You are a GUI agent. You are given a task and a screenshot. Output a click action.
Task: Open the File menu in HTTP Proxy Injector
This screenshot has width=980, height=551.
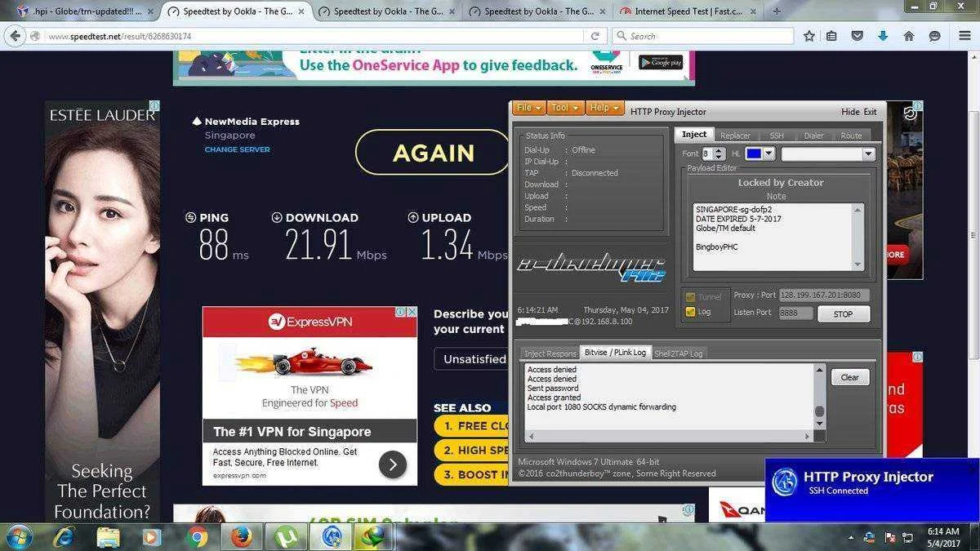pos(529,108)
